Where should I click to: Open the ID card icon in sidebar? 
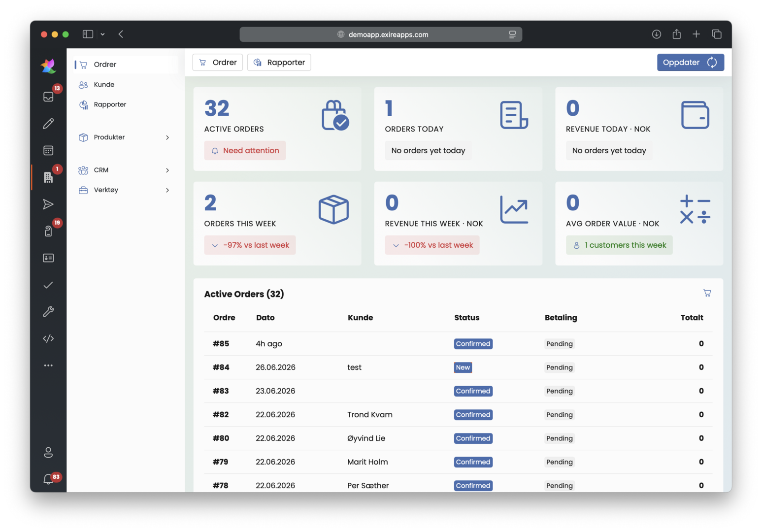click(48, 258)
